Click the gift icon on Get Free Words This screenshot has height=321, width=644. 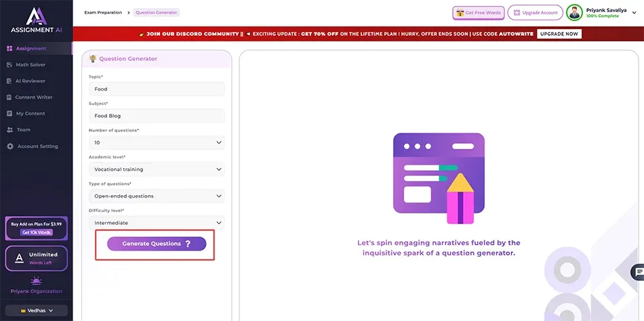coord(460,13)
